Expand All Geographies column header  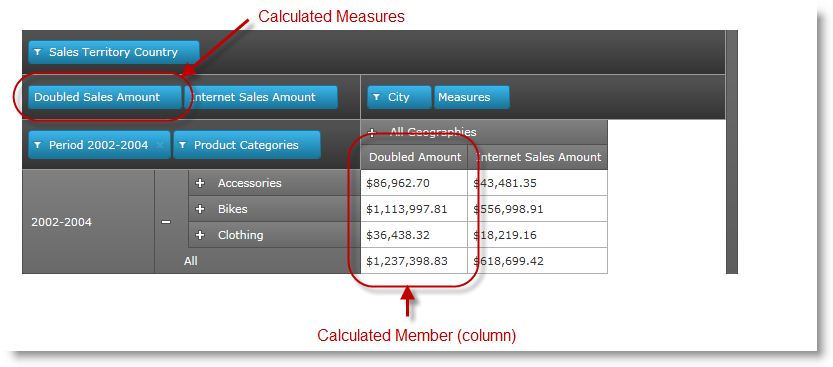click(372, 132)
